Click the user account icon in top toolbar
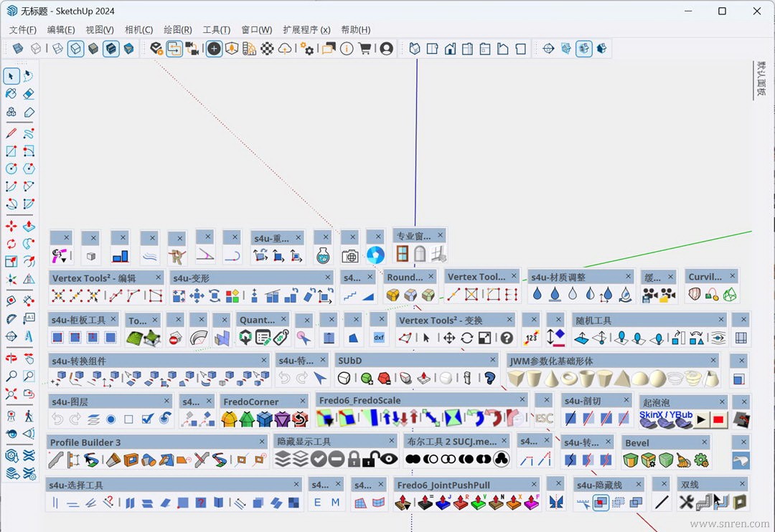775x532 pixels. [387, 49]
